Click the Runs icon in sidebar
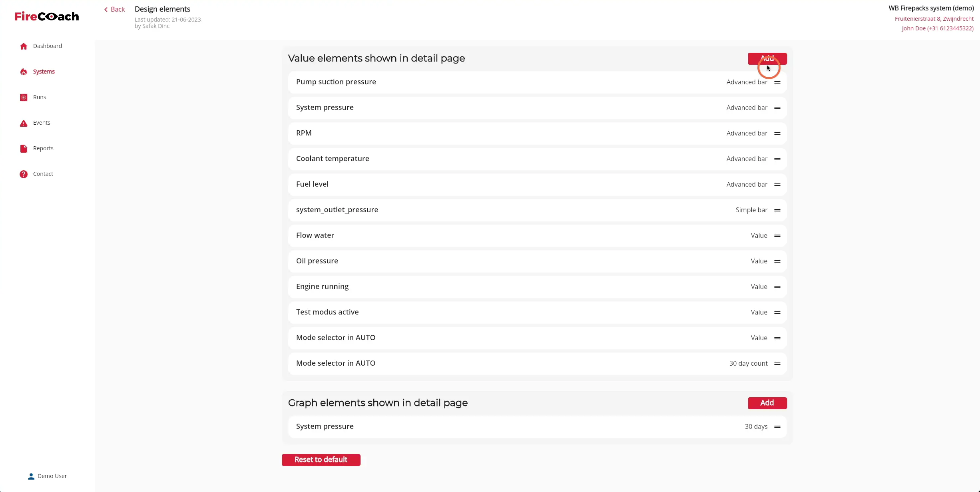980x492 pixels. click(24, 98)
